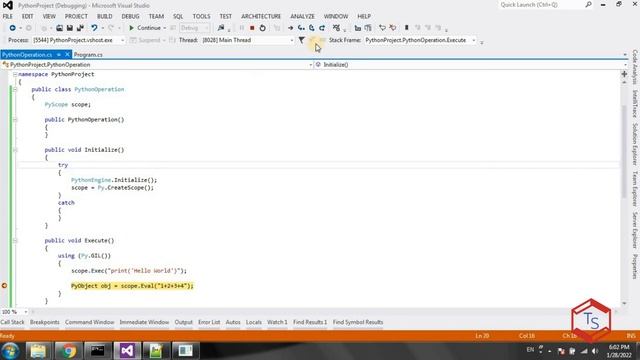This screenshot has width=640, height=360.
Task: Open the Error List tab
Action: tap(209, 322)
